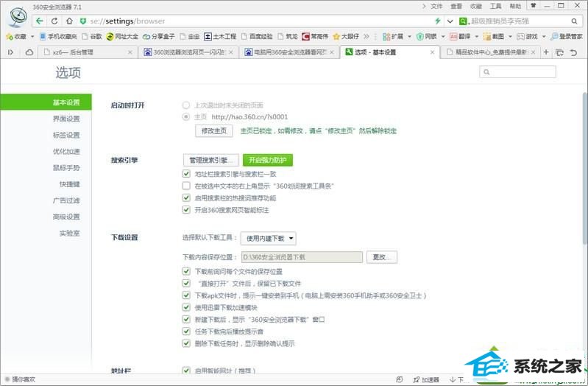Open the 使用内建下载 download tool dropdown
Viewport: 588px width, 386px height.
(x=269, y=239)
